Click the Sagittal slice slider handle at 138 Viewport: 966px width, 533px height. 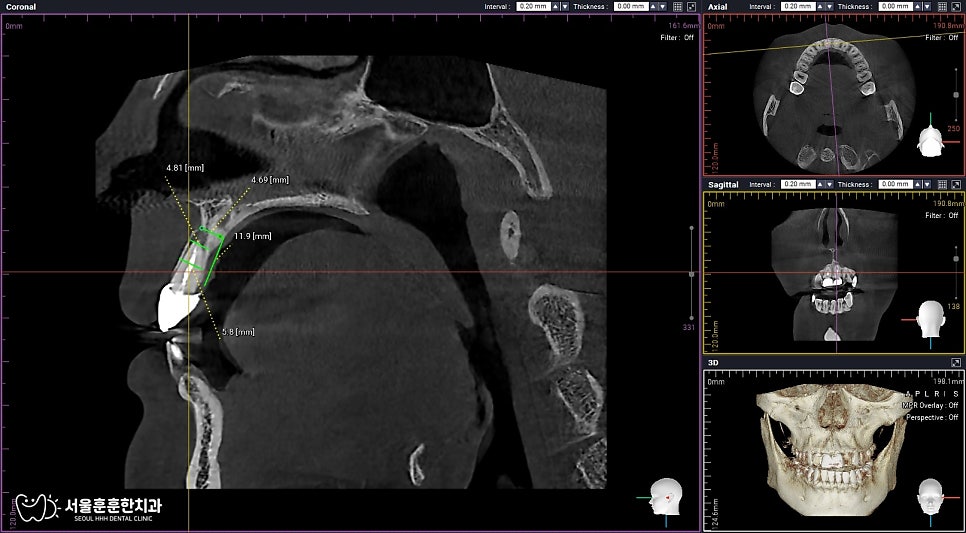[956, 259]
